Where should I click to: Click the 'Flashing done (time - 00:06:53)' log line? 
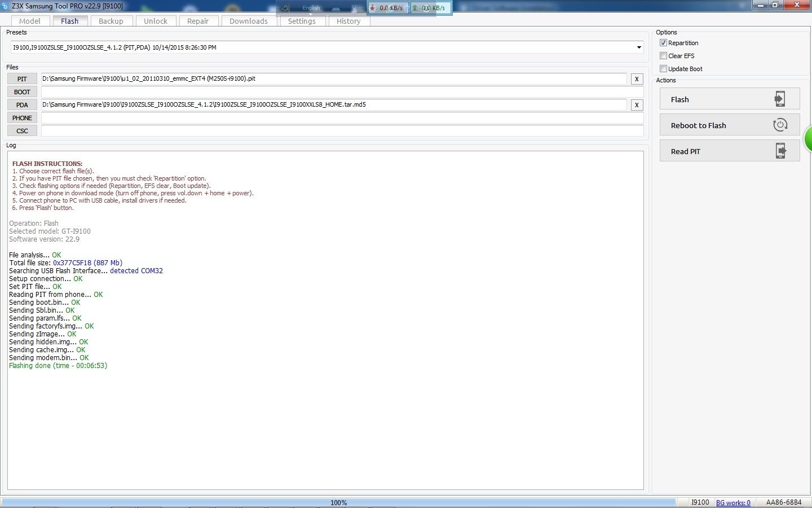click(58, 366)
